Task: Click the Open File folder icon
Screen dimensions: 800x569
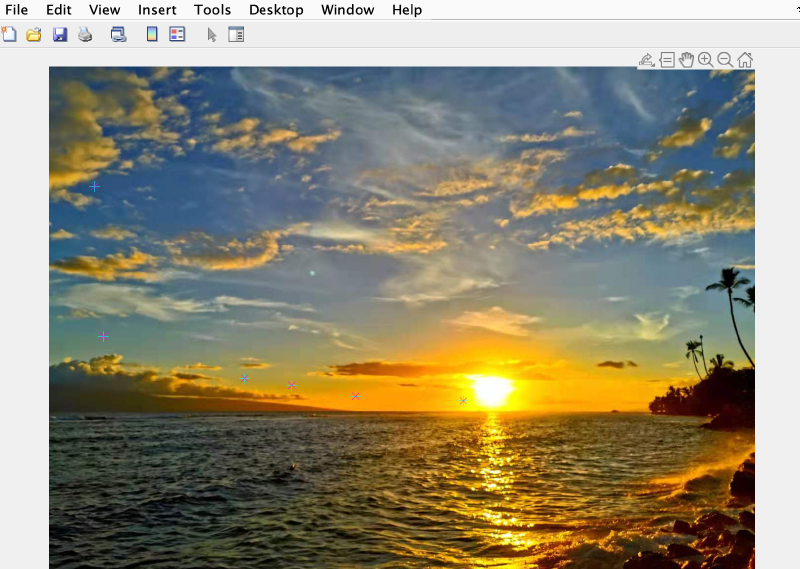Action: click(34, 35)
